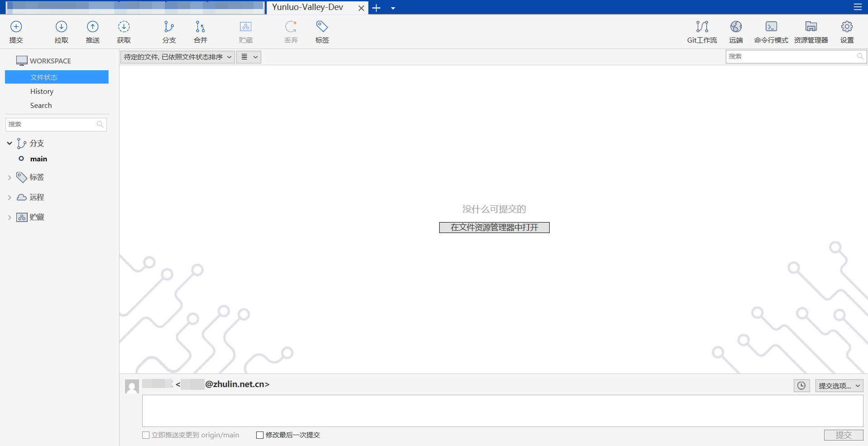
Task: Add a new tab with plus icon
Action: [x=376, y=8]
